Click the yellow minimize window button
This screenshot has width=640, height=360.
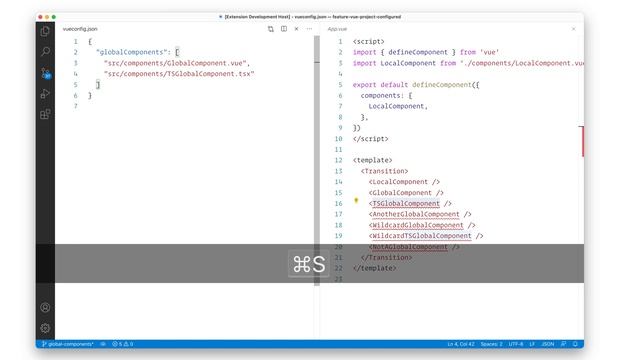pyautogui.click(x=47, y=17)
